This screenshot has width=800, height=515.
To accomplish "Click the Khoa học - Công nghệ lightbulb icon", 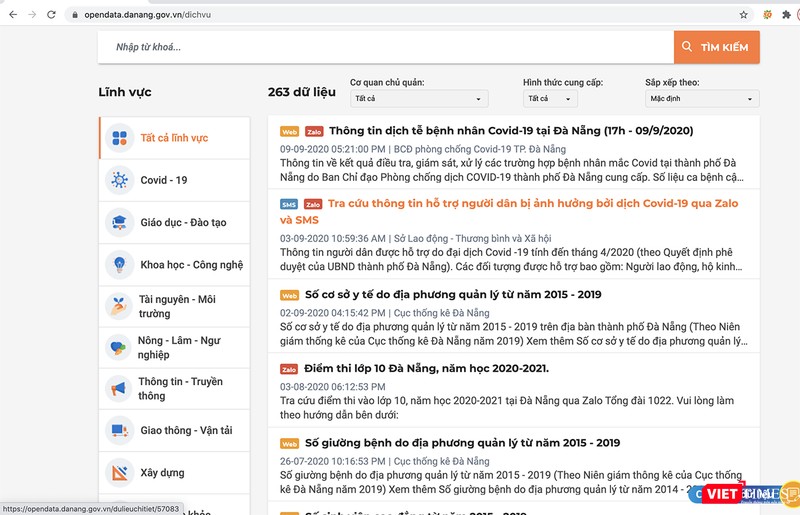I will point(120,264).
